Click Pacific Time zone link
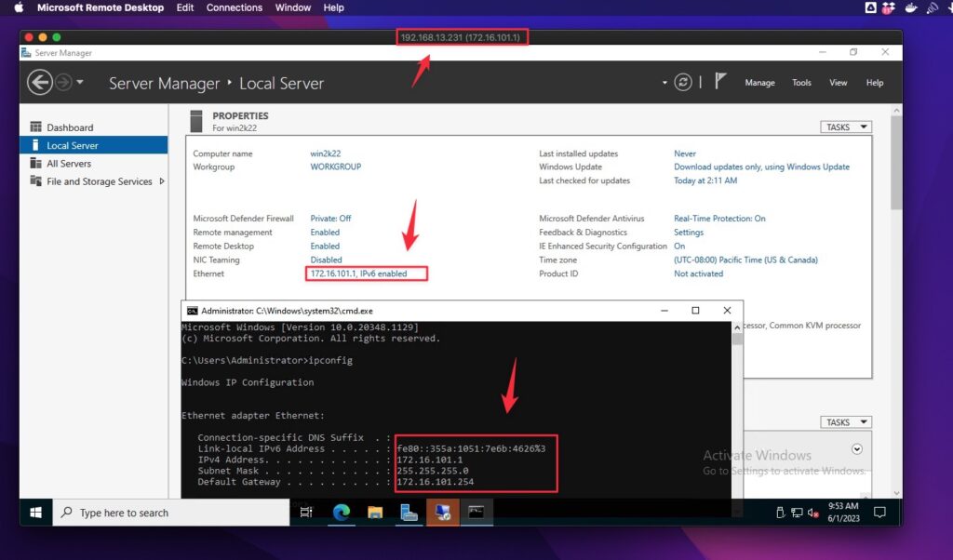This screenshot has width=953, height=560. tap(745, 260)
